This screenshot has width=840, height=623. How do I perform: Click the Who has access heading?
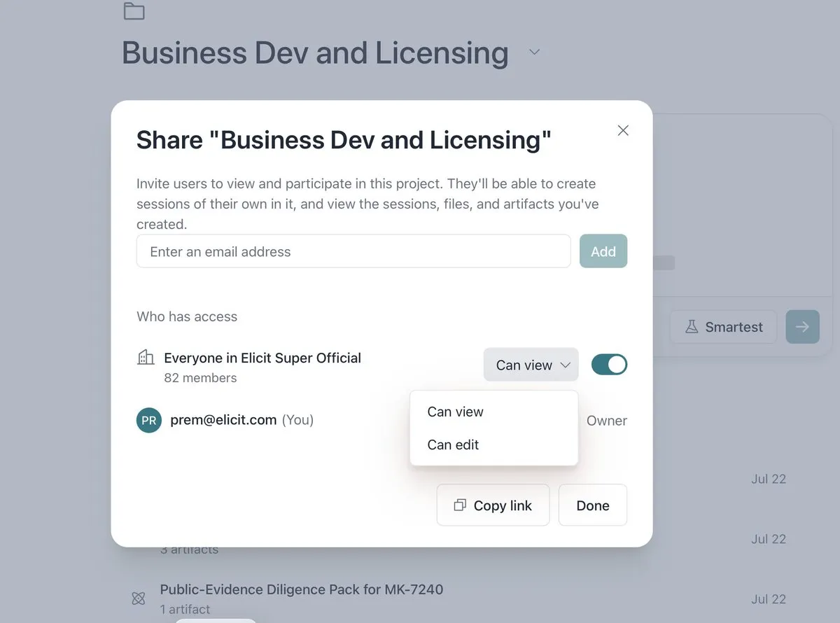click(x=187, y=316)
